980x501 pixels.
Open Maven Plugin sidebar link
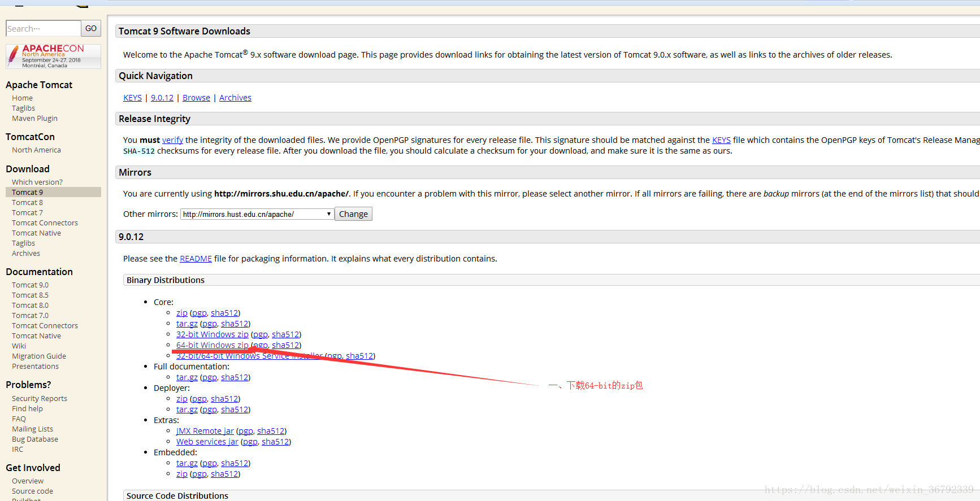click(34, 118)
